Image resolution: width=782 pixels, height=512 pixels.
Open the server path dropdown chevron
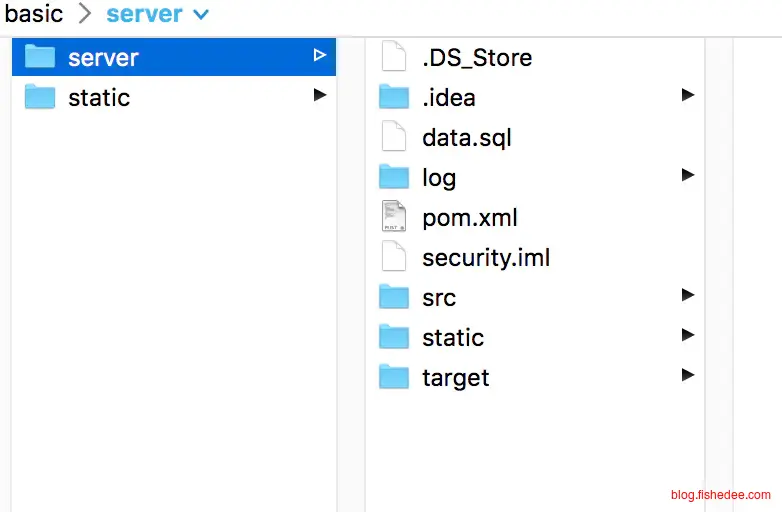(201, 15)
